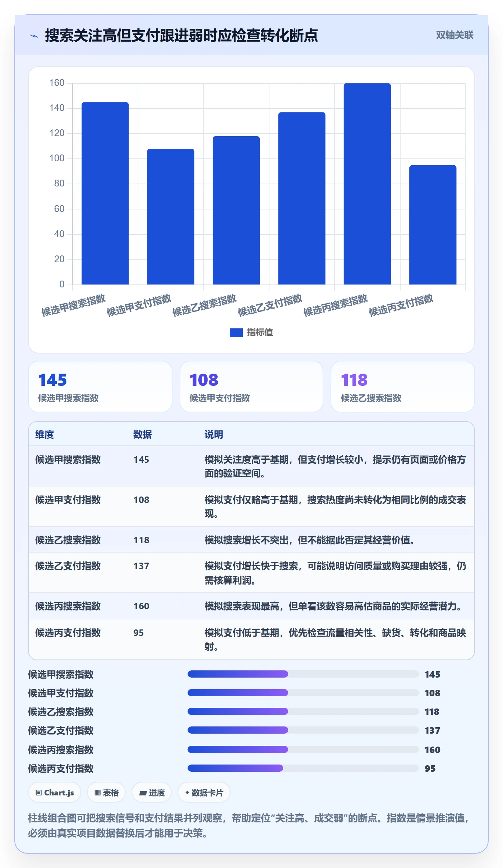This screenshot has height=868, width=503.
Task: Click the 维度 column header
Action: (45, 434)
